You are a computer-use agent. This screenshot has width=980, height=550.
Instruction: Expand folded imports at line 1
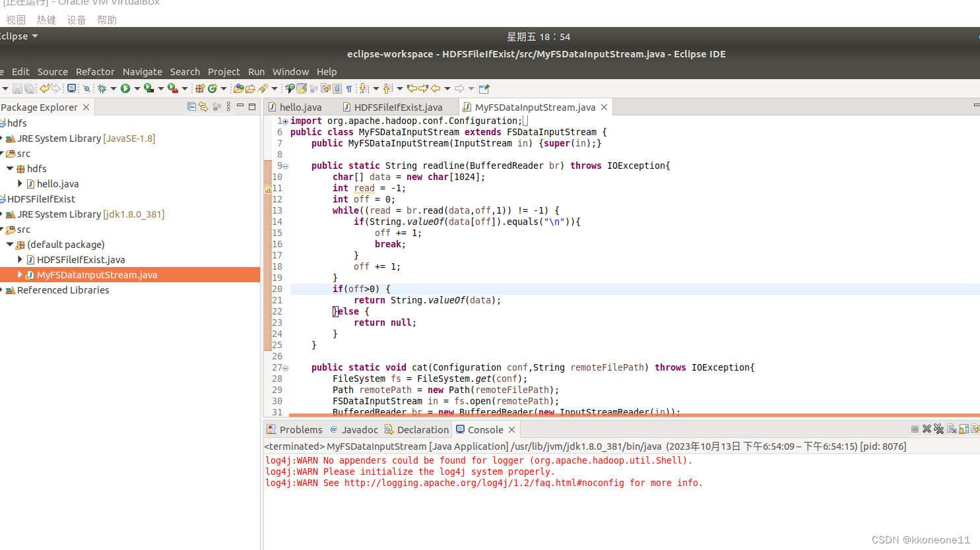[285, 121]
